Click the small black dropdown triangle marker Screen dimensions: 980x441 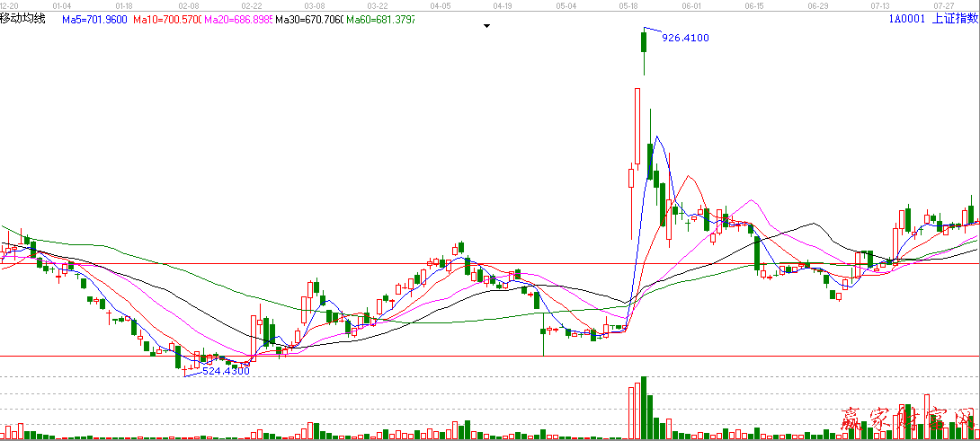click(486, 26)
